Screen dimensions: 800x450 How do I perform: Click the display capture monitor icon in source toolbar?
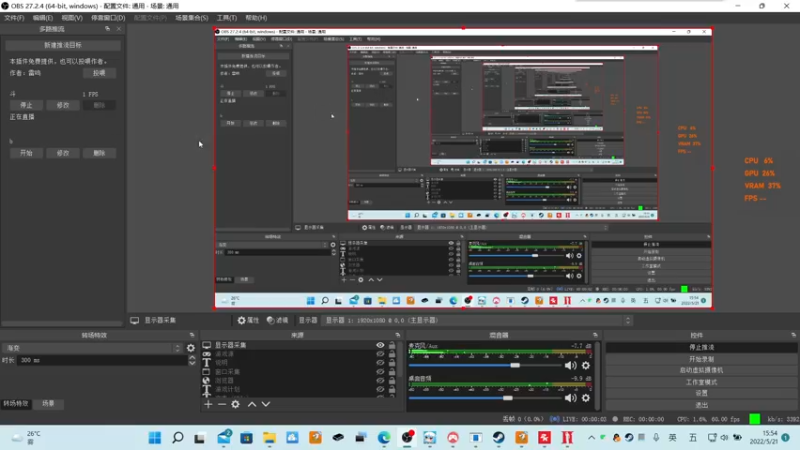click(134, 320)
